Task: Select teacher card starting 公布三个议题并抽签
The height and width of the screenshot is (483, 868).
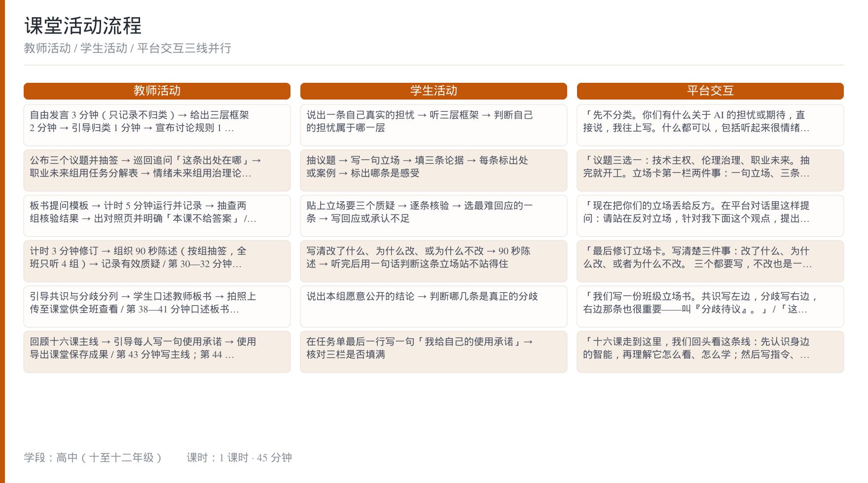Action: click(x=157, y=171)
